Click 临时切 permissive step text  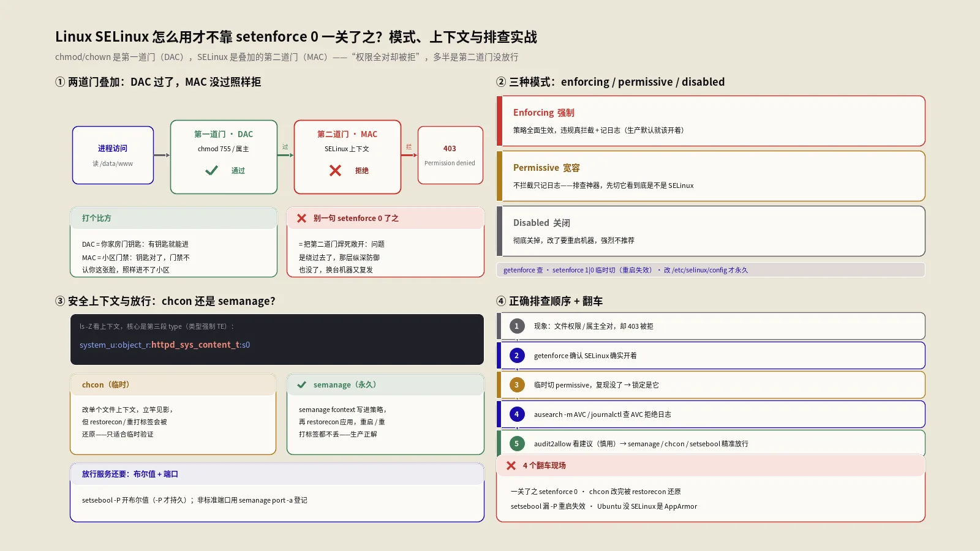596,385
